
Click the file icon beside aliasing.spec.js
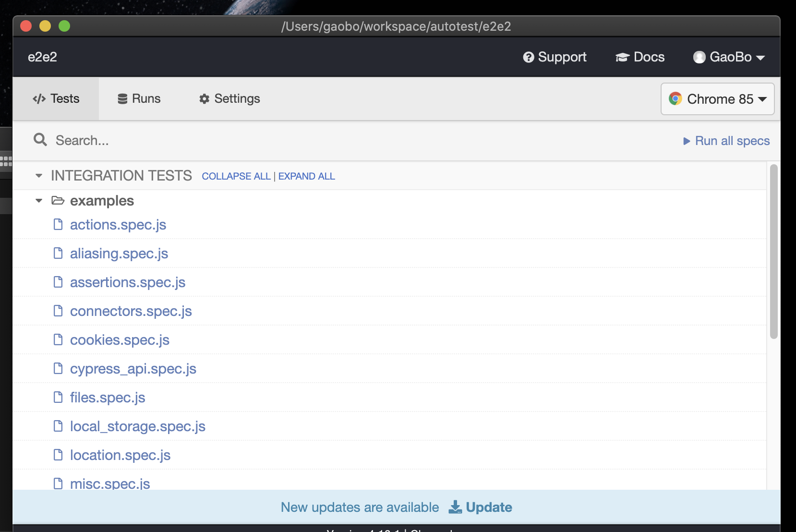(58, 253)
